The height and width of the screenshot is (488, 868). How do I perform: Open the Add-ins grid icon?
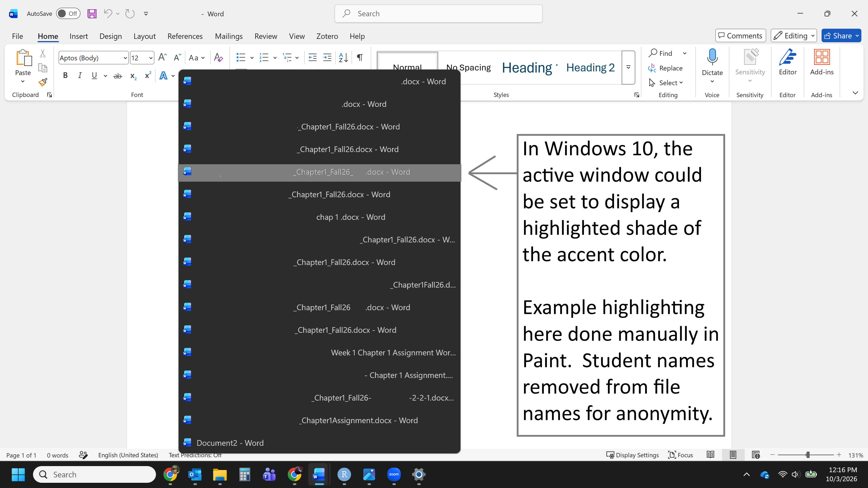821,57
